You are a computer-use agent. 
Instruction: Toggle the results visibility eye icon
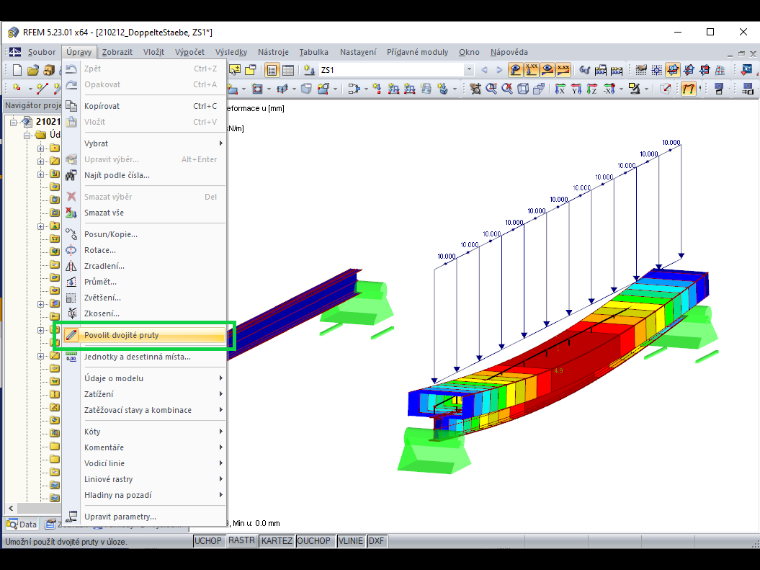tap(547, 70)
